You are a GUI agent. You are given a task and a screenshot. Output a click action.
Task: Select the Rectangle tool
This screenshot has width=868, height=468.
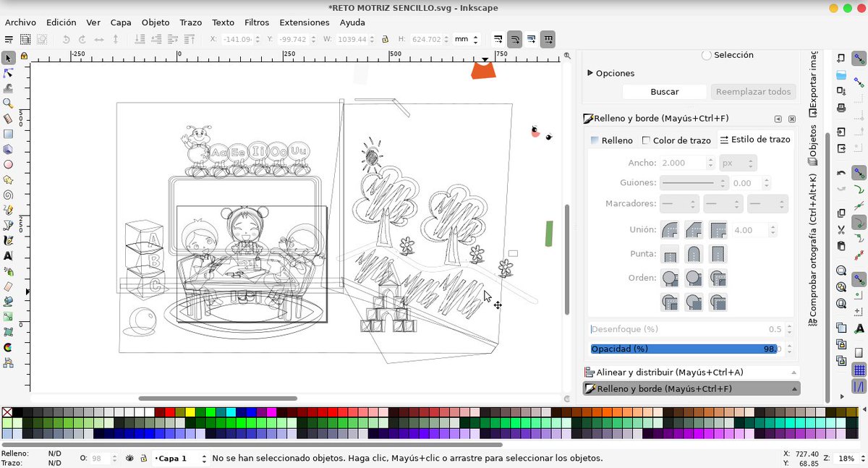(x=8, y=134)
